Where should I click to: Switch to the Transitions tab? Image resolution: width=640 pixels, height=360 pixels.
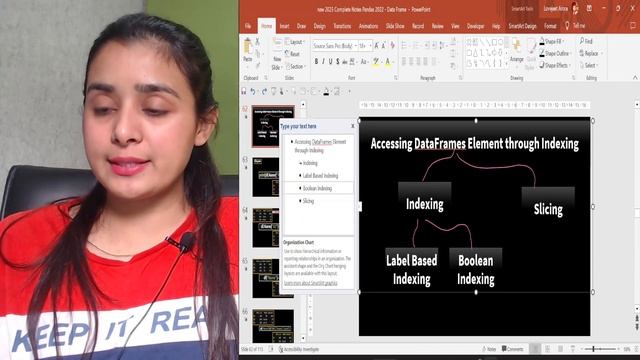pos(342,26)
